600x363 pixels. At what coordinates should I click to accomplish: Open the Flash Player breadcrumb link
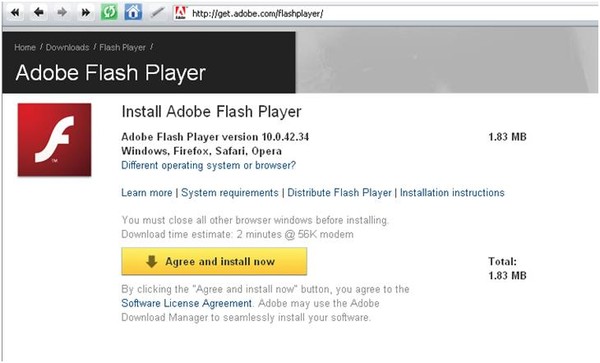(122, 47)
